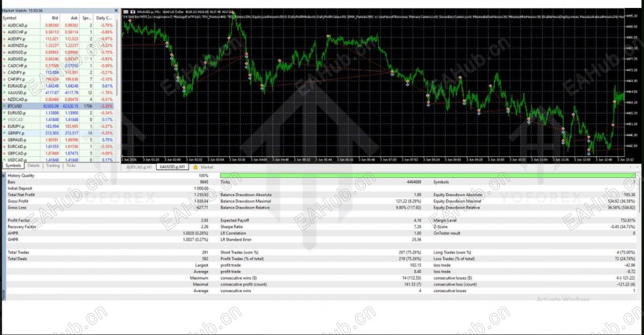Click the Sharpe Ratio label
644x335 pixels.
(x=231, y=227)
